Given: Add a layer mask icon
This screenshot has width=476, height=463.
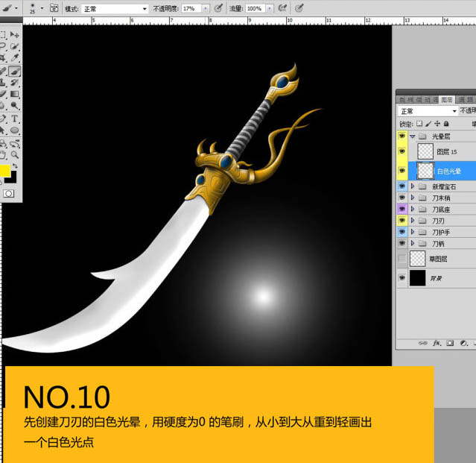Looking at the screenshot, I should point(450,343).
